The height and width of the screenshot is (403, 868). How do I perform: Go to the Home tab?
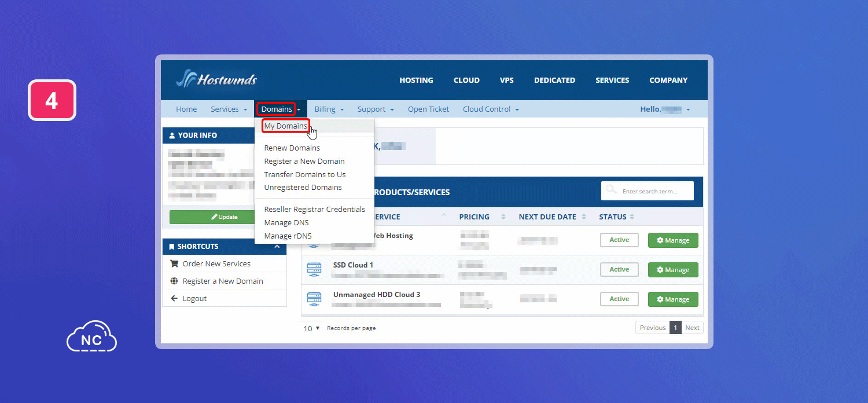[x=186, y=109]
